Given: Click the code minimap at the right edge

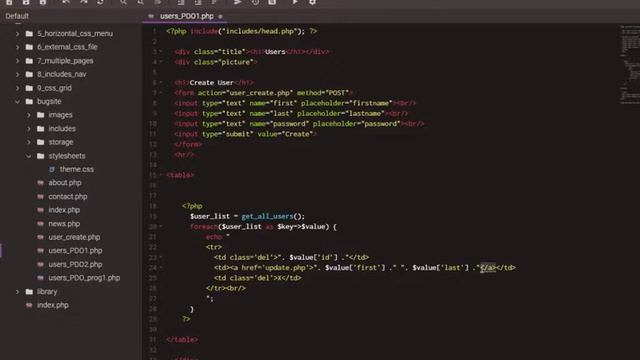Looking at the screenshot, I should pyautogui.click(x=630, y=65).
